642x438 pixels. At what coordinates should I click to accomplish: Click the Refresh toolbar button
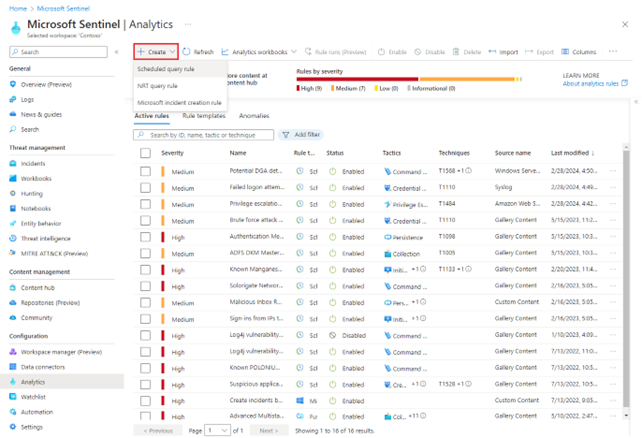pyautogui.click(x=198, y=52)
